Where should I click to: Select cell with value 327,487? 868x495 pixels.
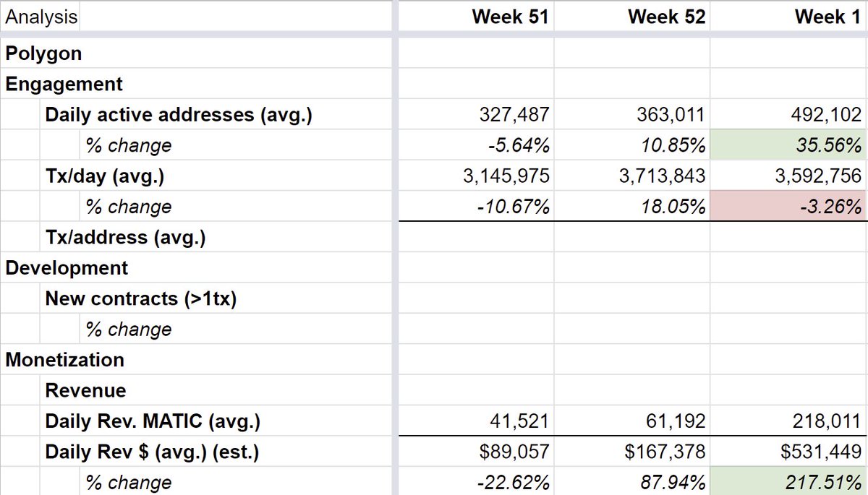[x=477, y=115]
